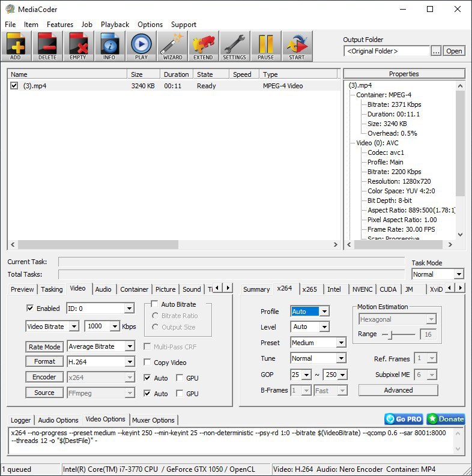Launch the WIZARD toolbar icon
This screenshot has width=472, height=476.
(172, 46)
